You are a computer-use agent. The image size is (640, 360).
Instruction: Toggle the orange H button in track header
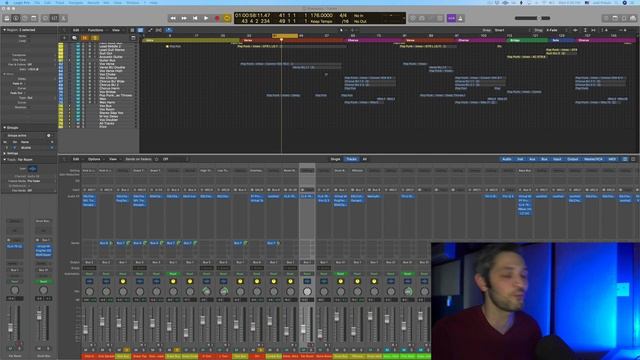click(x=85, y=38)
